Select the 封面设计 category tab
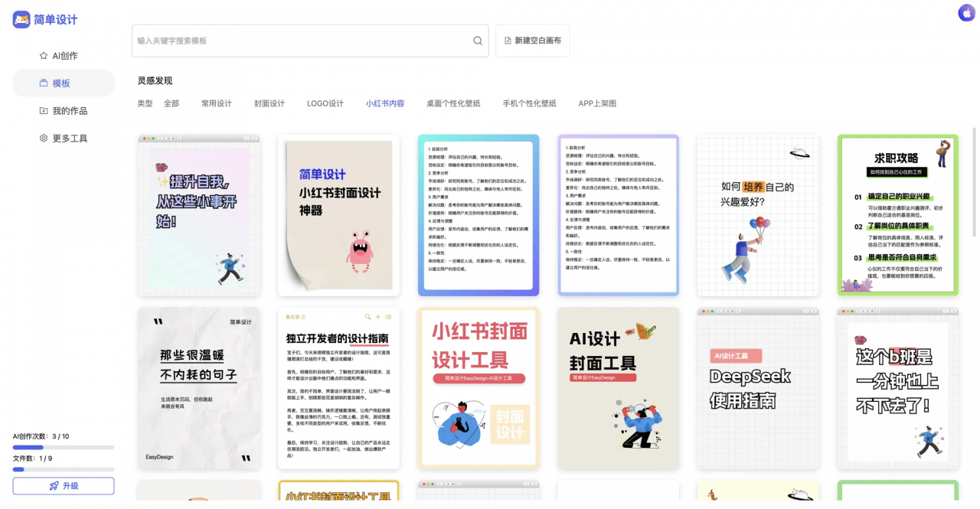980x509 pixels. pos(269,103)
